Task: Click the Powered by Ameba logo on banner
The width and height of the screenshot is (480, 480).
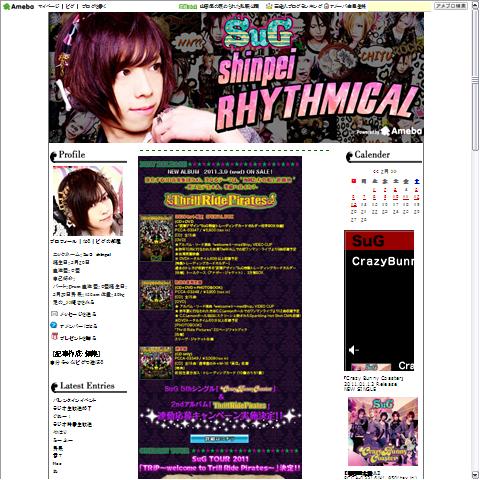Action: click(389, 131)
